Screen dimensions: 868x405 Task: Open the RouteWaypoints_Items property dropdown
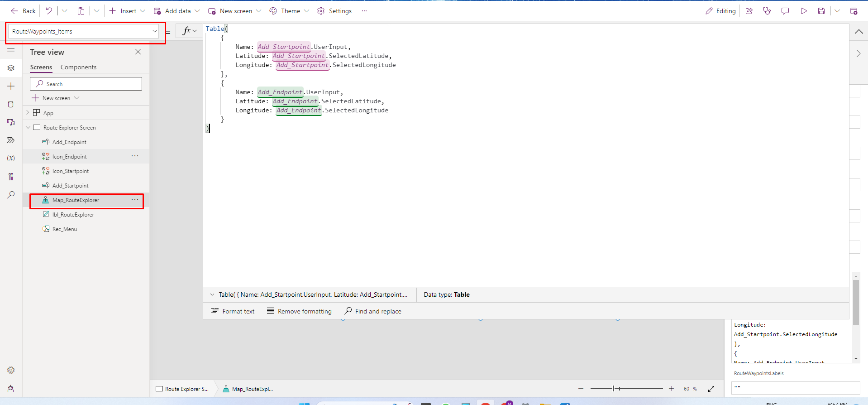pos(154,31)
